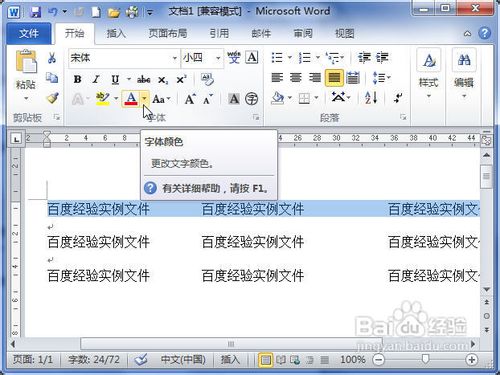
Task: Expand the font name 宋体 combo box
Action: click(175, 58)
